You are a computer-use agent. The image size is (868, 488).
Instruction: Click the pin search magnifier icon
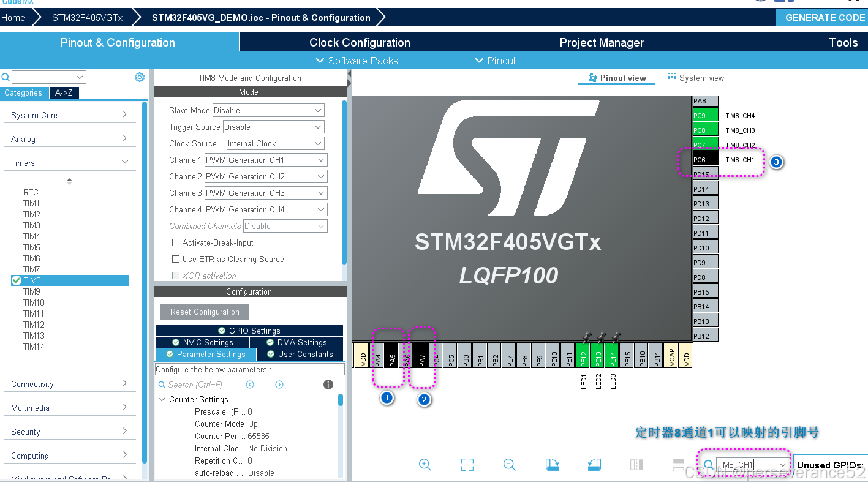click(708, 465)
